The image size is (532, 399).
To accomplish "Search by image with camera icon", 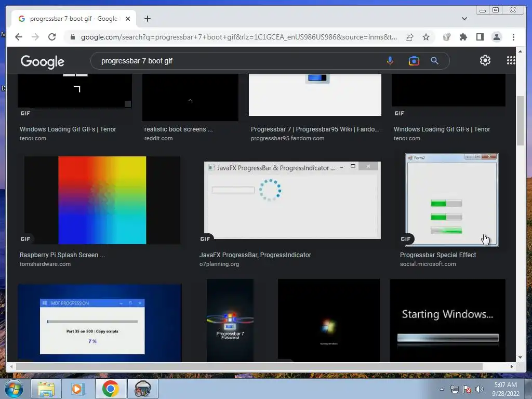I will (x=414, y=61).
